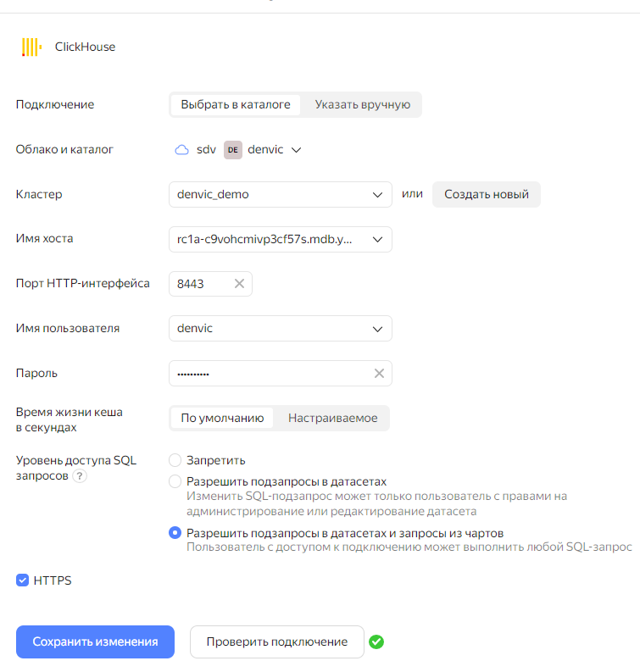Viewport: 640px width, 672px height.
Task: Click Проверить подключение button
Action: click(276, 642)
